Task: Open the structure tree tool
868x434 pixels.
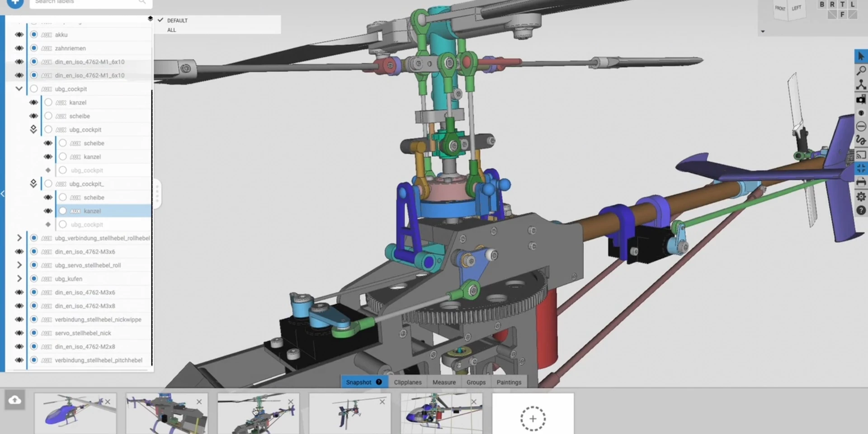Action: coord(861,85)
